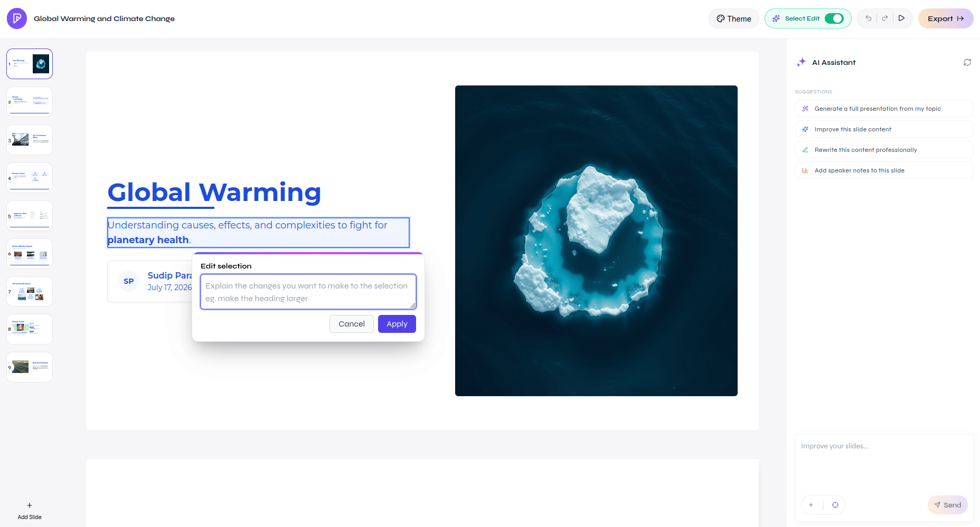Click the AI Assistant sparkle icon

coord(802,62)
